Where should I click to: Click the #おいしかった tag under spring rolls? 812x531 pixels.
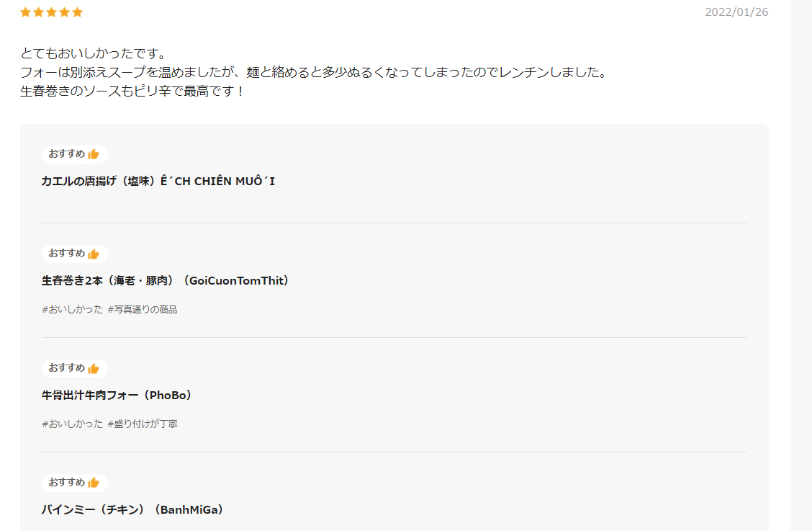pyautogui.click(x=73, y=310)
